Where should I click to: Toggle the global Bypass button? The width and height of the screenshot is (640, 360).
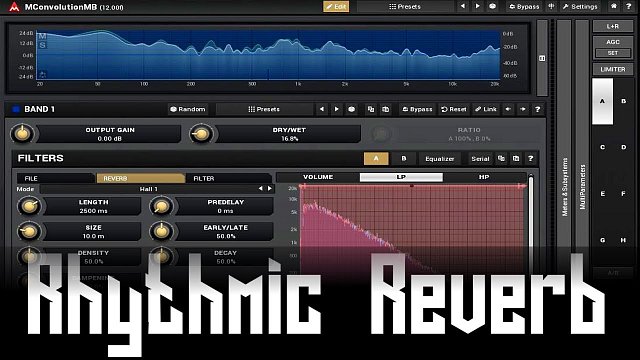click(x=524, y=7)
